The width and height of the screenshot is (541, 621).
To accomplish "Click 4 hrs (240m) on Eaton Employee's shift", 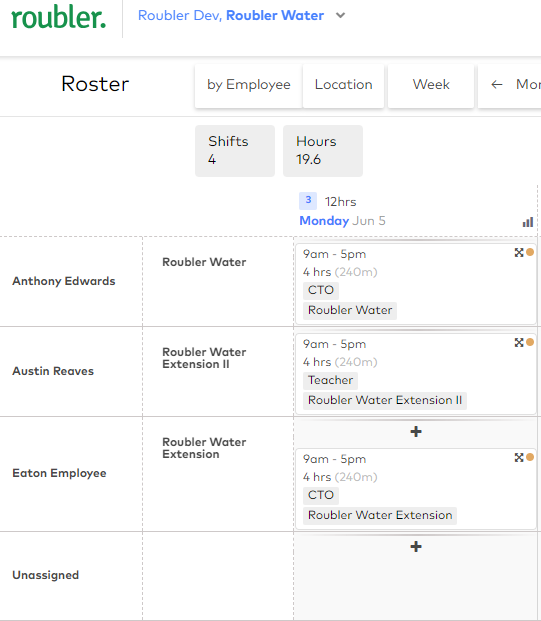I will (x=340, y=477).
